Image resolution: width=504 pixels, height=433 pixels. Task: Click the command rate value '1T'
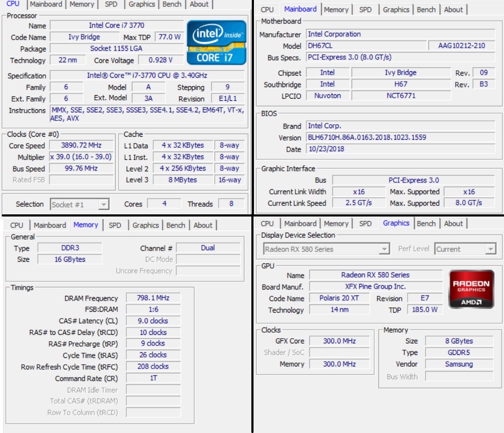point(153,378)
